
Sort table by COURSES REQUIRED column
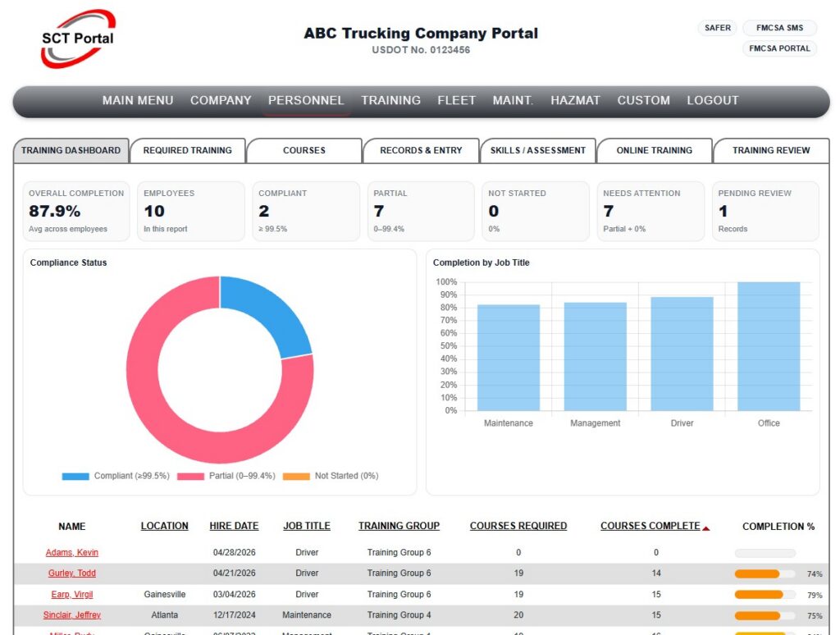518,526
